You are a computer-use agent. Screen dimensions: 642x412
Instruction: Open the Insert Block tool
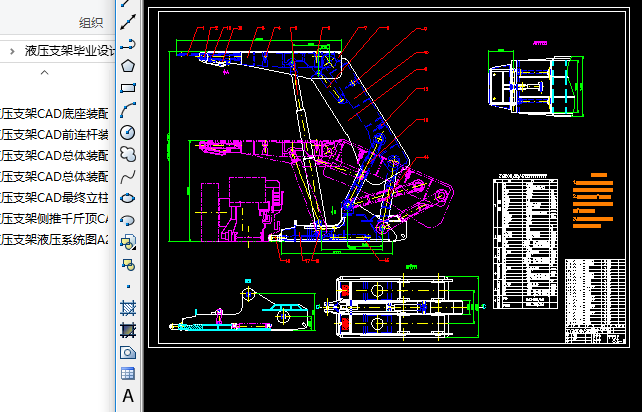128,242
